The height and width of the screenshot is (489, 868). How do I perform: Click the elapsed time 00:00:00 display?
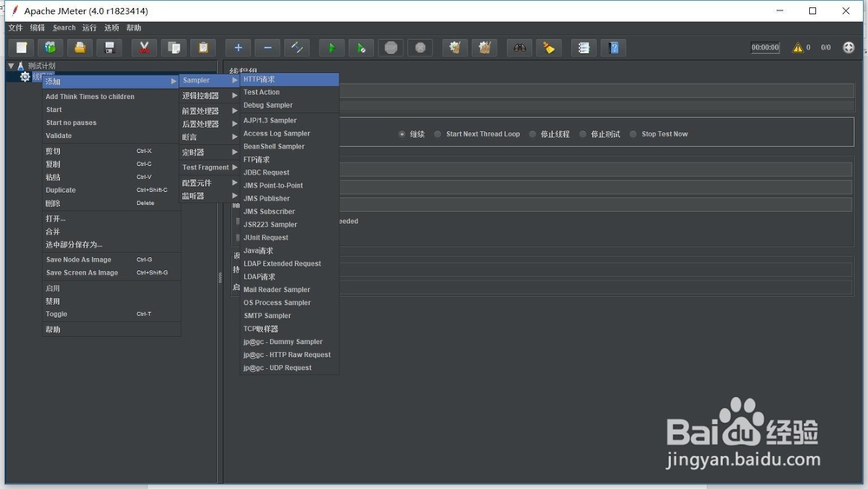(765, 48)
